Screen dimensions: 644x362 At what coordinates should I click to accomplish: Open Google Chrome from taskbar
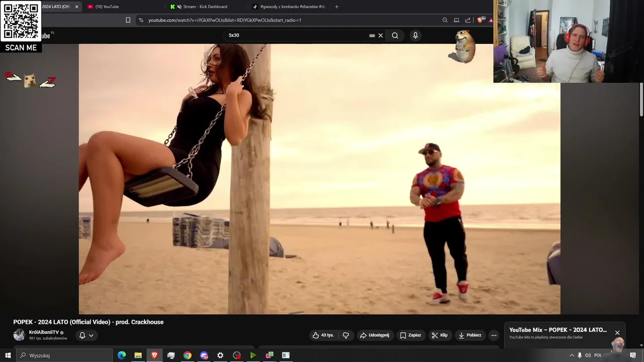(187, 355)
